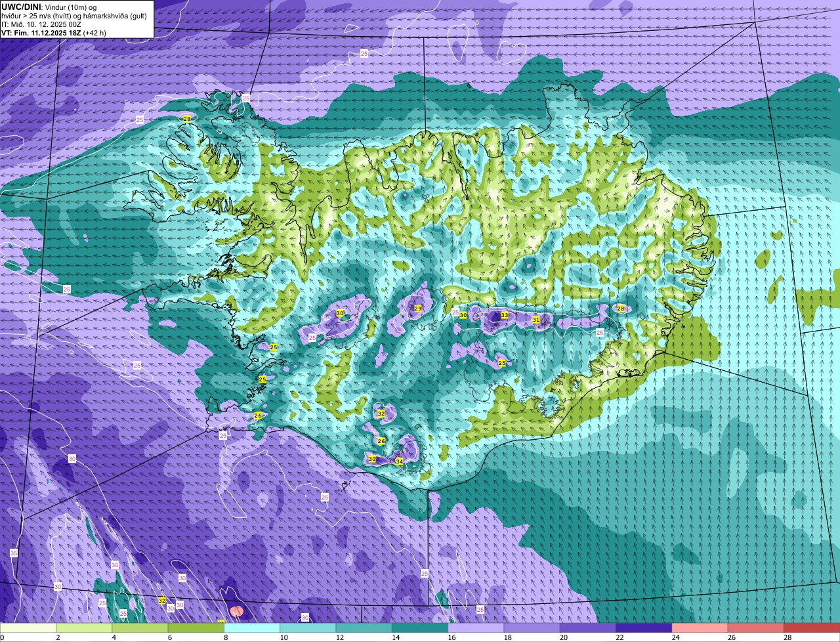Pick the 2–4 m/s legend color swatch
This screenshot has width=840, height=642.
tap(84, 628)
